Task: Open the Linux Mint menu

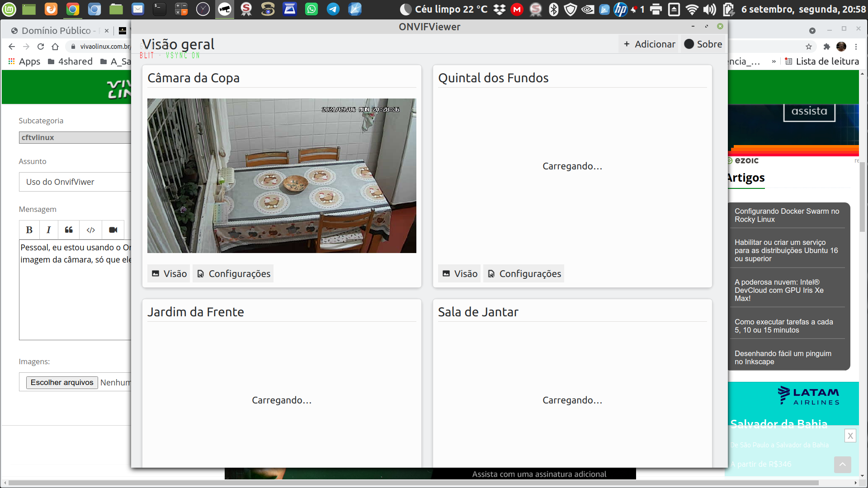Action: pos(9,9)
